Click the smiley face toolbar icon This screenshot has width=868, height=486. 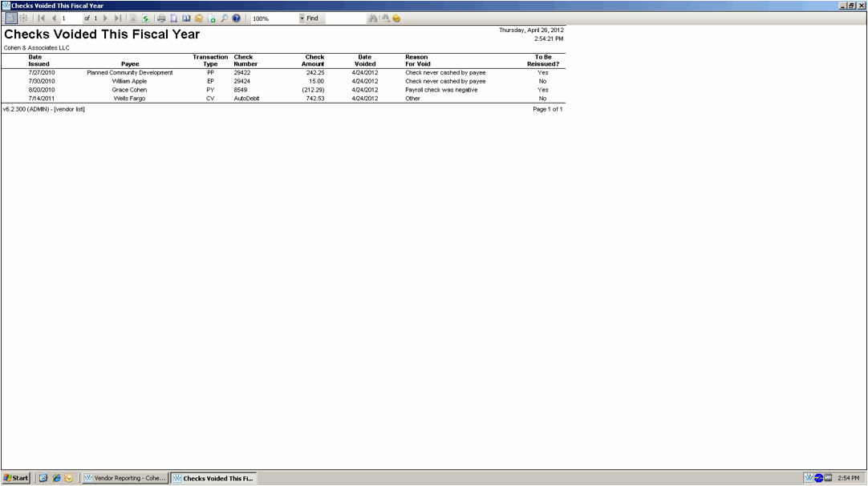pyautogui.click(x=396, y=18)
